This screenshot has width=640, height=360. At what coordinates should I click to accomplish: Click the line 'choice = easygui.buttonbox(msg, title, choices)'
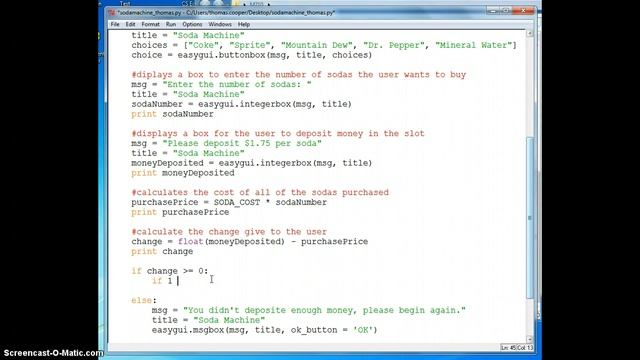[251, 55]
